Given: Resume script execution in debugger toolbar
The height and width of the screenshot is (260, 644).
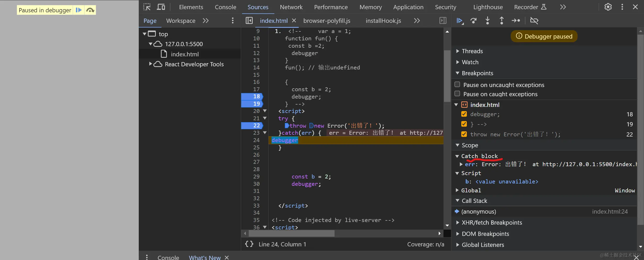Looking at the screenshot, I should [x=460, y=20].
